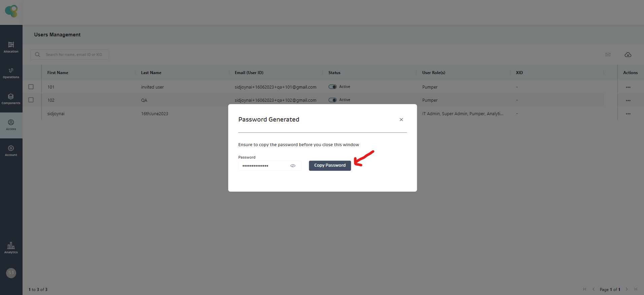Open Analytics from the sidebar
Viewport: 644px width, 295px height.
(11, 248)
